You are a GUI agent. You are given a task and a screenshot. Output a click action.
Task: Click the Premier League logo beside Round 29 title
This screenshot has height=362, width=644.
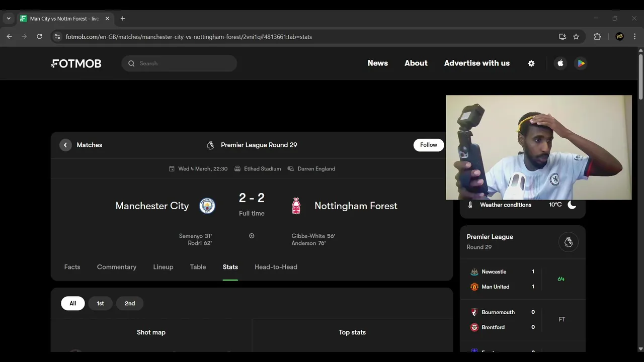[210, 145]
